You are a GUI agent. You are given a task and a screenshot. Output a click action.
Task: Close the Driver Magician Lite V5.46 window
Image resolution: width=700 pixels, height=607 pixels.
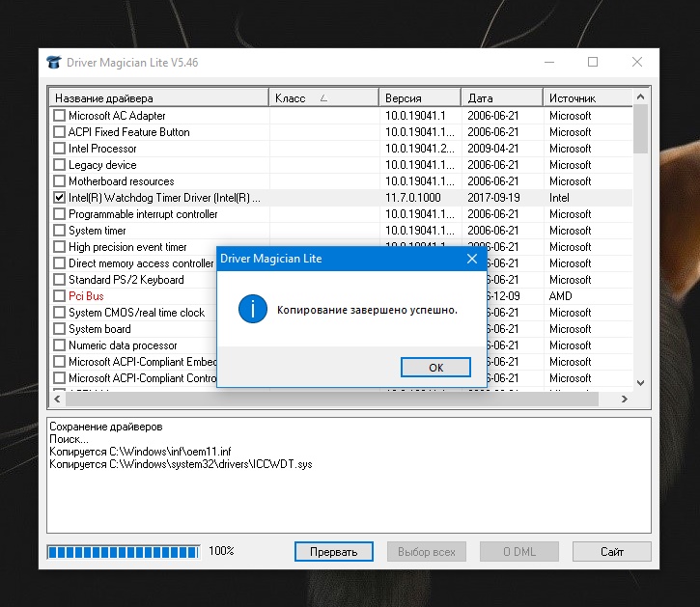637,62
